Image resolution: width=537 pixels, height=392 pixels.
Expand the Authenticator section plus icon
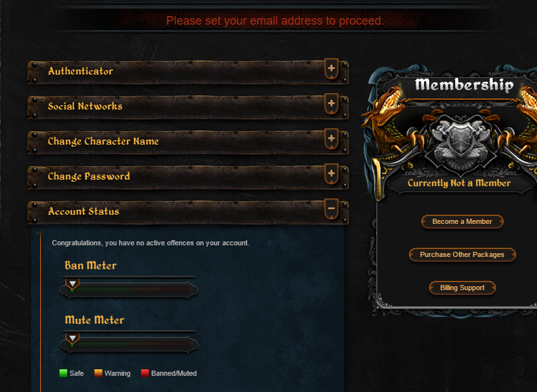tap(331, 69)
